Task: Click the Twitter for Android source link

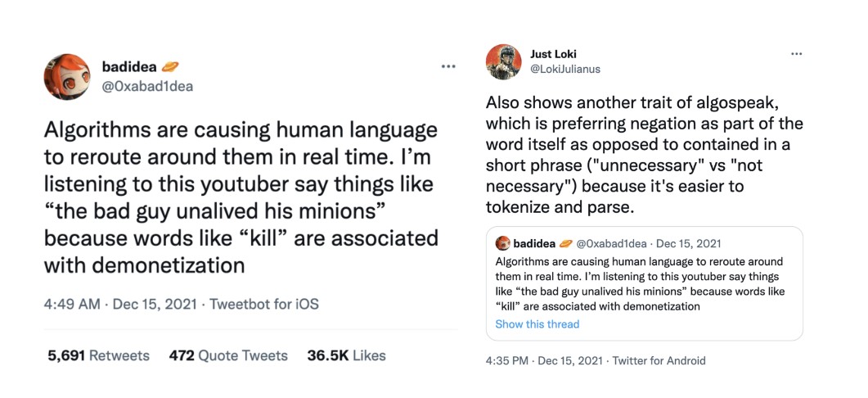Action: pos(659,360)
